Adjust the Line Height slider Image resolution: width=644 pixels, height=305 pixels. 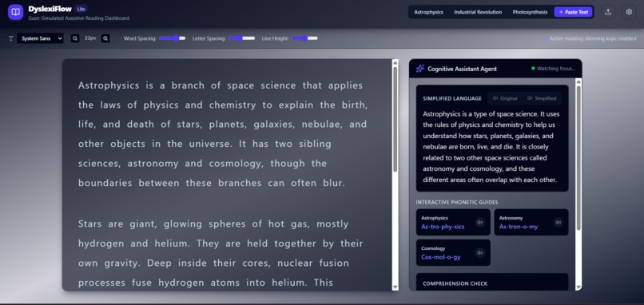click(304, 38)
